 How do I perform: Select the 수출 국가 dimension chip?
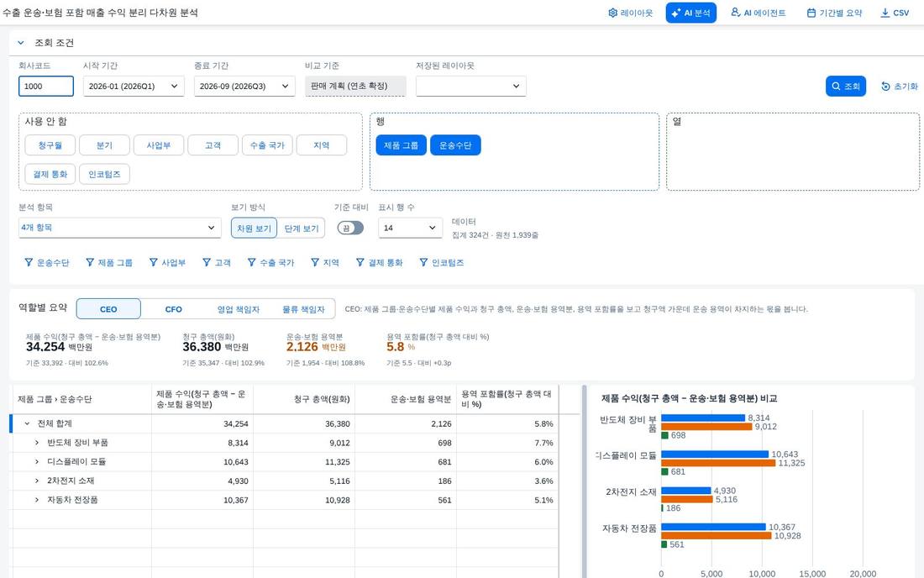pos(267,145)
